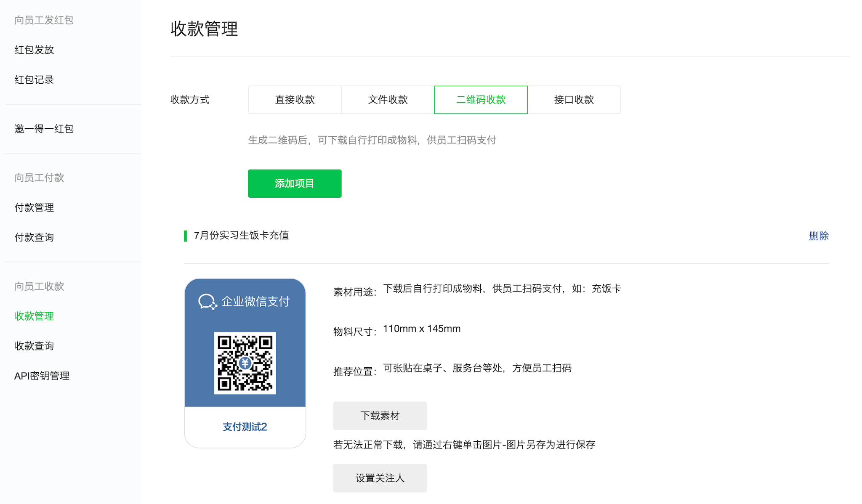Click the 推荐位置 description text
The width and height of the screenshot is (862, 504).
click(477, 368)
